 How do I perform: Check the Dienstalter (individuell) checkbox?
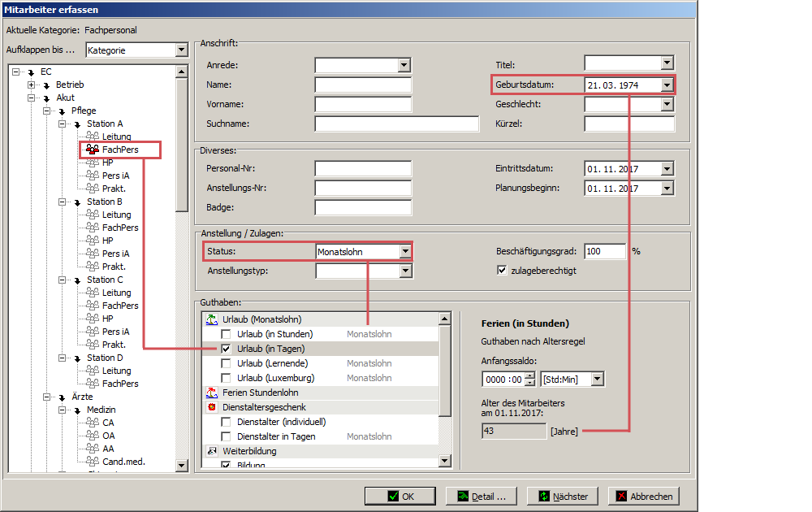[227, 422]
